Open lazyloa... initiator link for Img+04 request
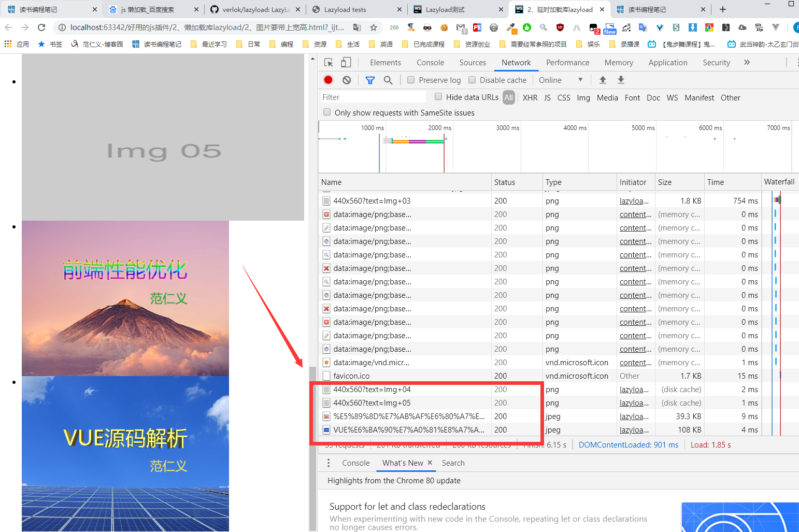 pos(634,390)
